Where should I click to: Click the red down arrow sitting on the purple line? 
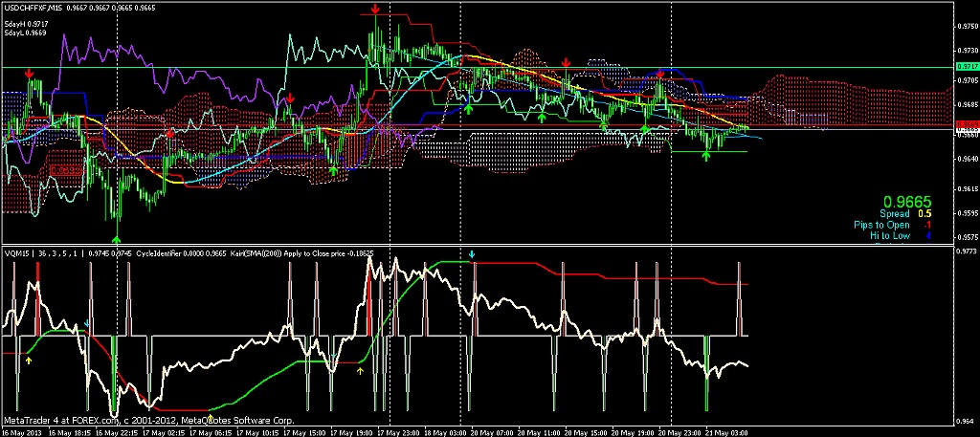pos(291,98)
